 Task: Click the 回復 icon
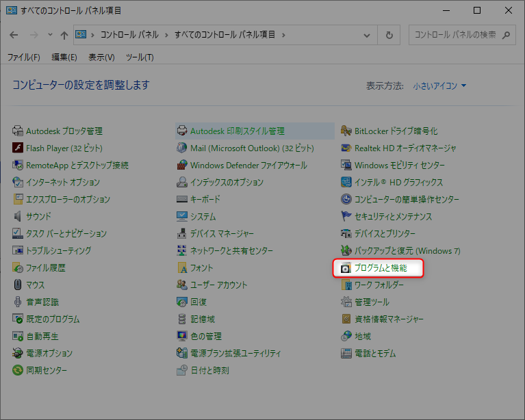(182, 302)
